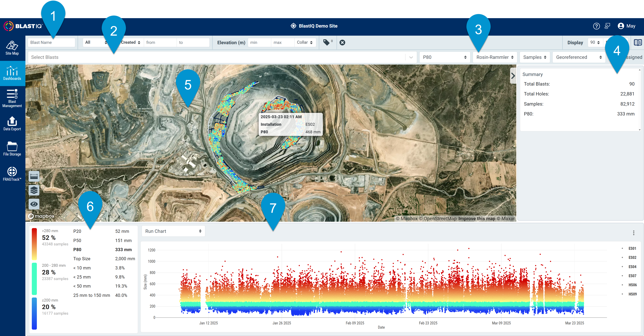Viewport: 644px width, 336px height.
Task: Open the Samples dropdown
Action: [x=535, y=57]
